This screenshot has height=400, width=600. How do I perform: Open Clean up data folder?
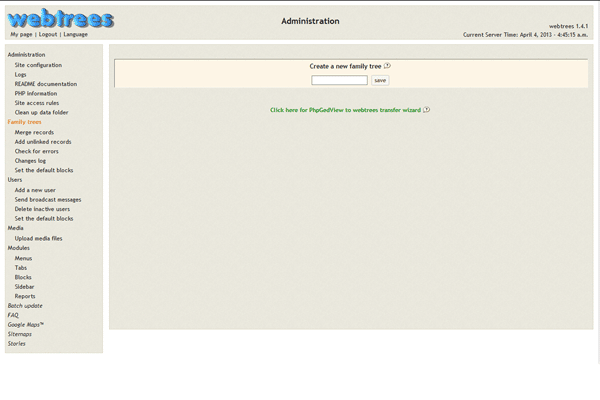pyautogui.click(x=43, y=113)
